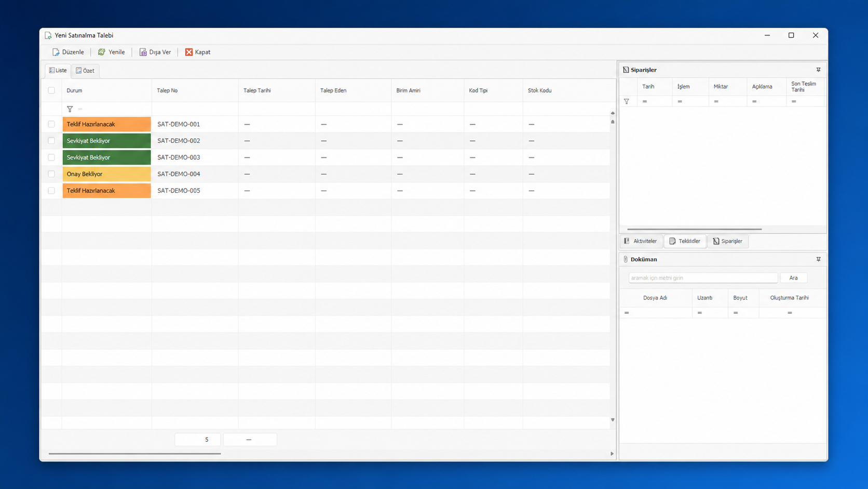Refresh the list with the Yenile icon

click(102, 52)
